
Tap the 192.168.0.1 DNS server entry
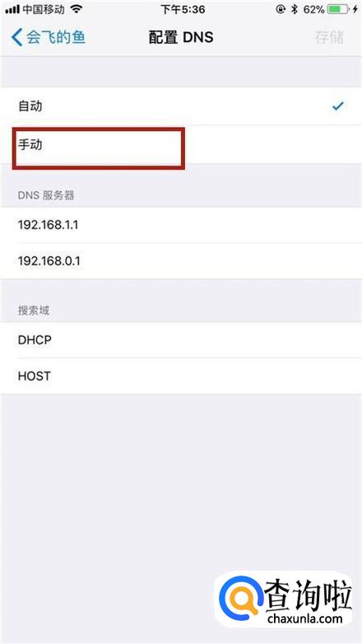click(181, 261)
